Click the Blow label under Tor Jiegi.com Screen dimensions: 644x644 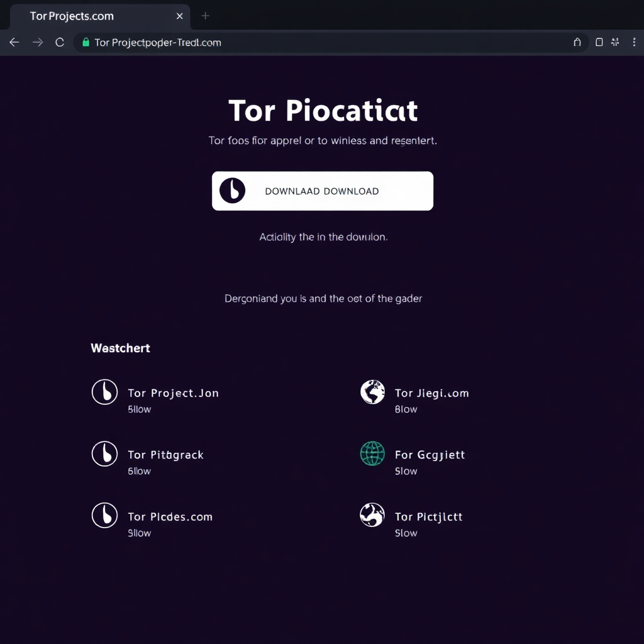[x=406, y=409]
